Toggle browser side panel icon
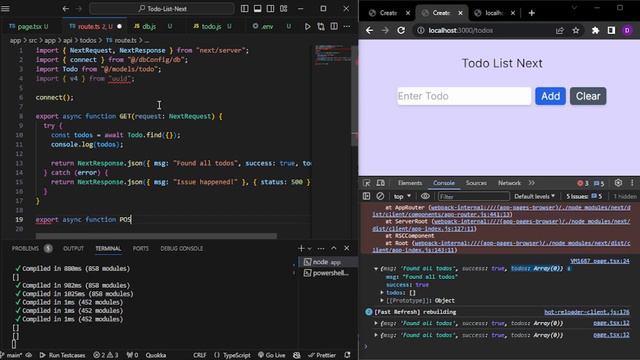Viewport: 640px width, 360px height. click(611, 30)
